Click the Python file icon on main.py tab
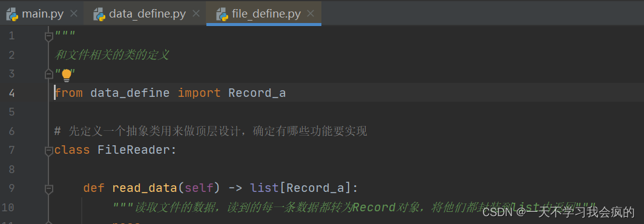 (12, 14)
